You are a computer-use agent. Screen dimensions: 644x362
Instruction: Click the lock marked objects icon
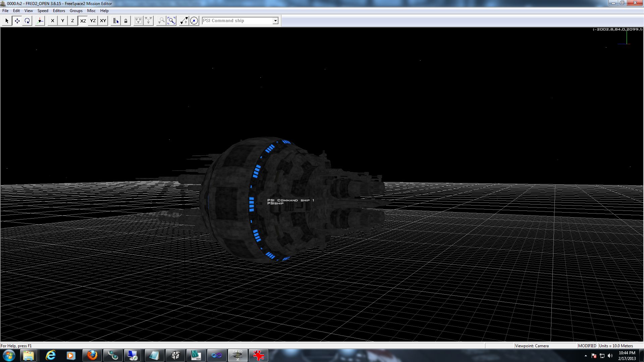click(x=126, y=21)
